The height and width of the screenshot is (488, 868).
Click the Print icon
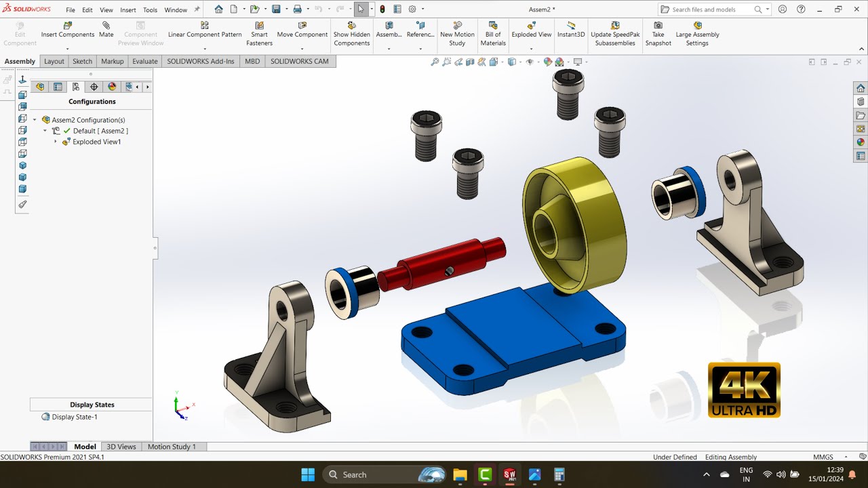[x=297, y=9]
